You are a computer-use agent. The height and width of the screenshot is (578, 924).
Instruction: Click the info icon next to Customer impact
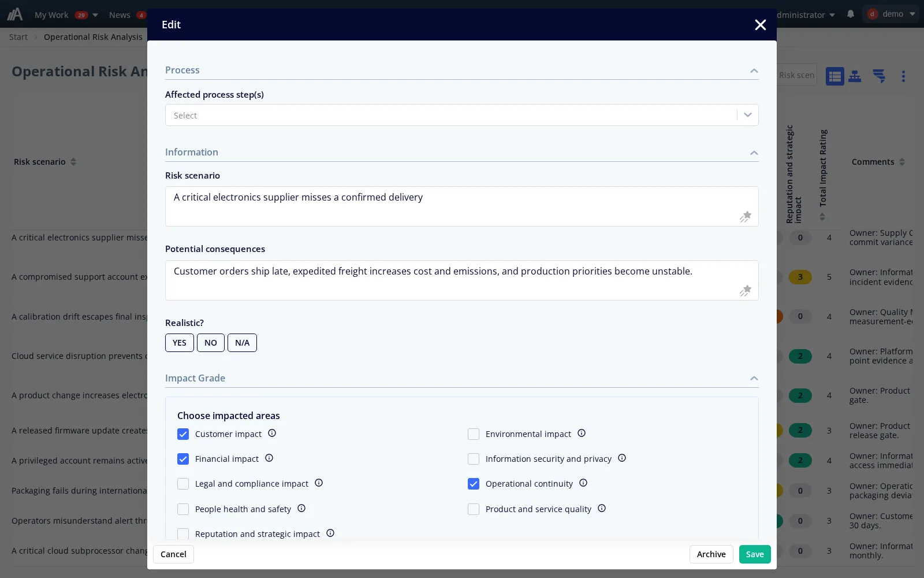[x=272, y=433]
